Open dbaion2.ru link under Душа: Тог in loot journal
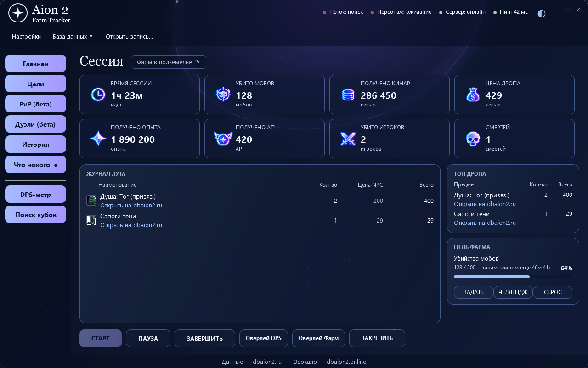Screen dimensions: 588x368 pos(131,206)
